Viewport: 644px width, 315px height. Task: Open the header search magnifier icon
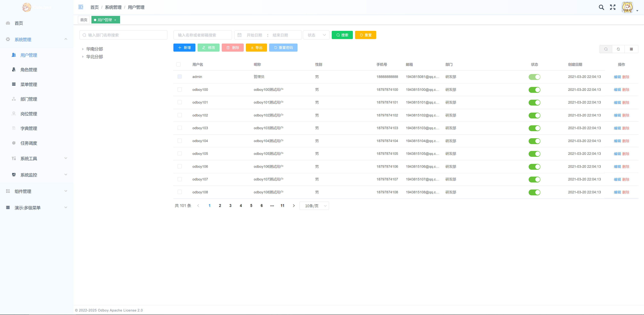(x=601, y=7)
